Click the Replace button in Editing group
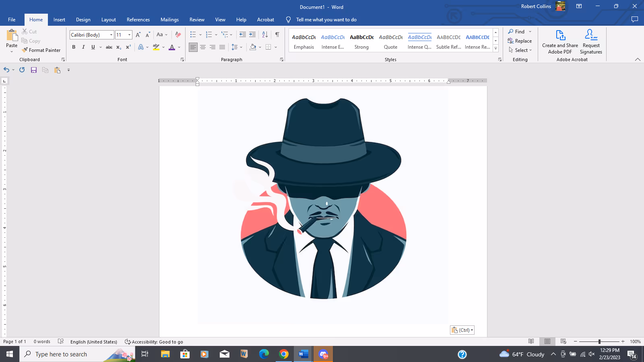The height and width of the screenshot is (362, 644). 520,41
